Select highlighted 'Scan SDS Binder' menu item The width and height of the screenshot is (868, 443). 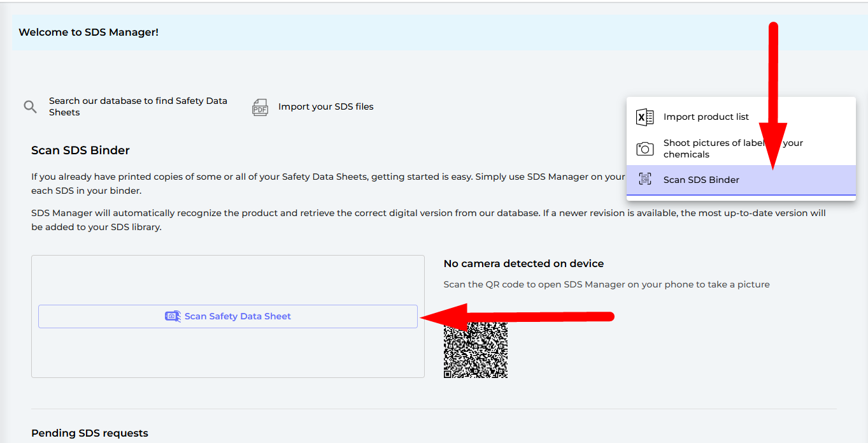[x=701, y=180]
